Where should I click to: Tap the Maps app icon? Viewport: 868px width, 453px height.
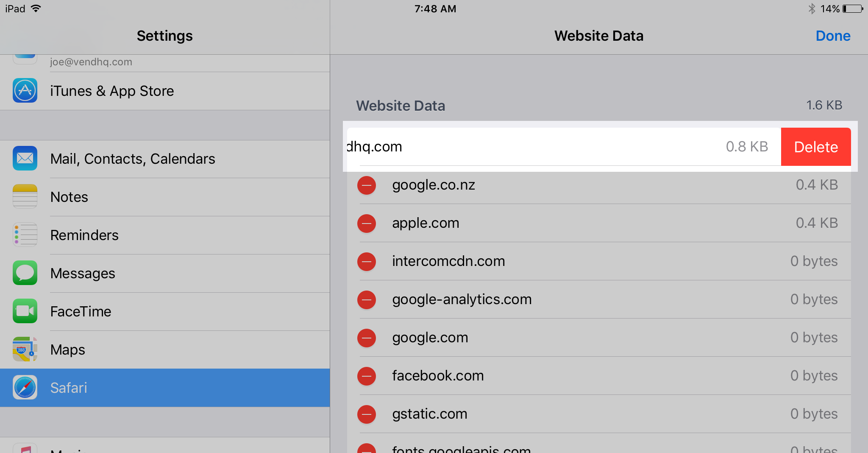[25, 349]
